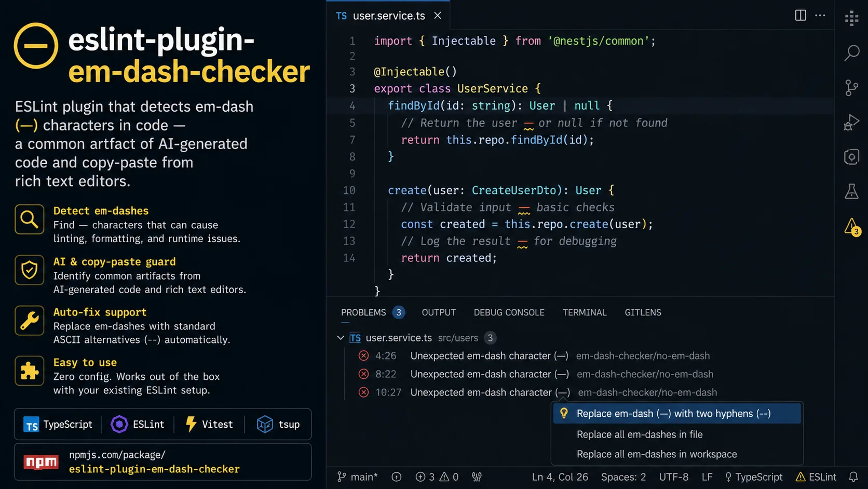Open the editor more actions menu
The height and width of the screenshot is (489, 868).
tap(820, 16)
